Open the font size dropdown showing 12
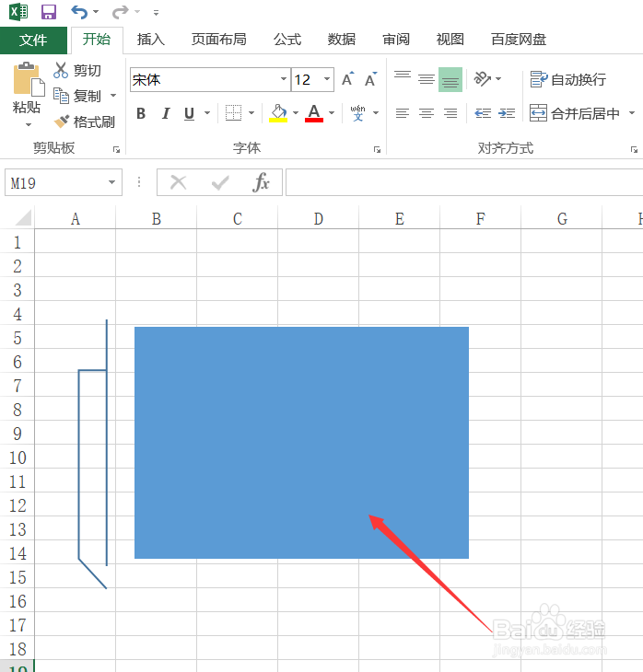Viewport: 643px width, 672px height. [327, 79]
